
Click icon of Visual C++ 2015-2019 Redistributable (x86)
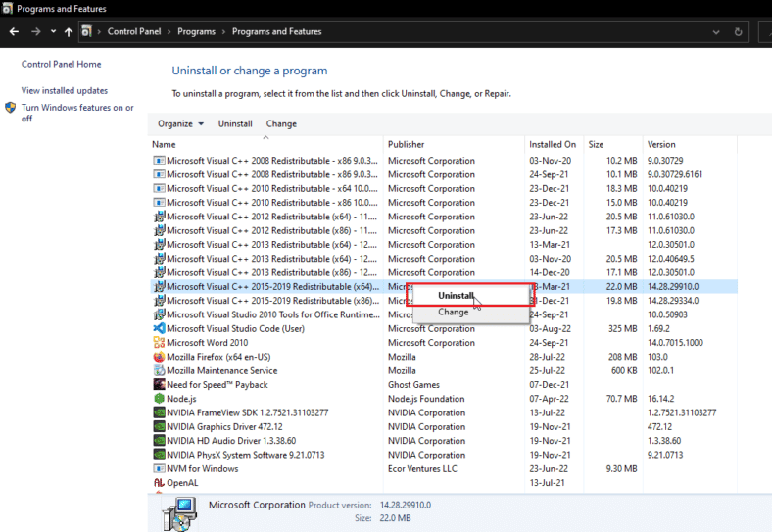pyautogui.click(x=159, y=301)
